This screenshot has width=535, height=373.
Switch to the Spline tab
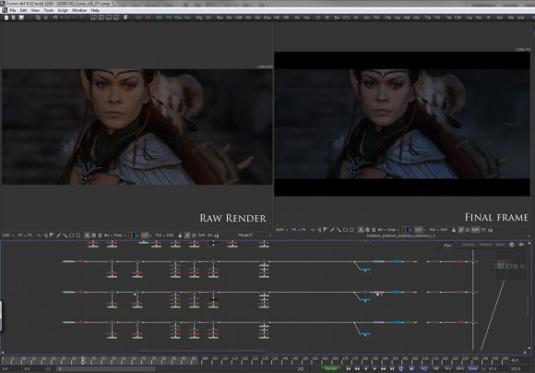coord(500,245)
